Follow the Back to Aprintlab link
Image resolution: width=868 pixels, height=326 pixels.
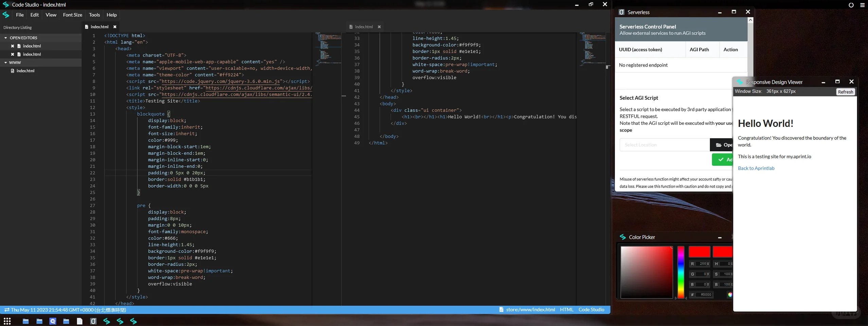pyautogui.click(x=756, y=168)
